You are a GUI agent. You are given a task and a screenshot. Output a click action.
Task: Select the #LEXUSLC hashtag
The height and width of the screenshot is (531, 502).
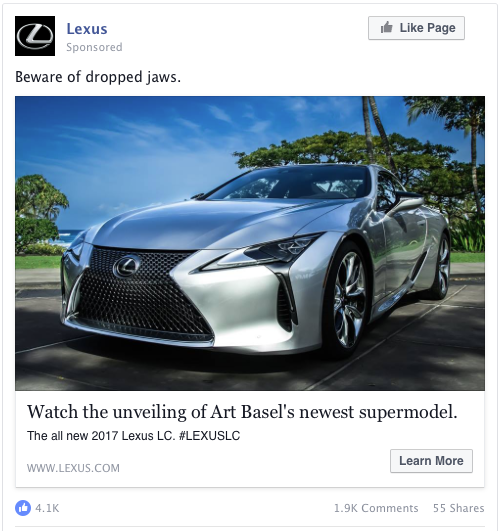(x=209, y=436)
